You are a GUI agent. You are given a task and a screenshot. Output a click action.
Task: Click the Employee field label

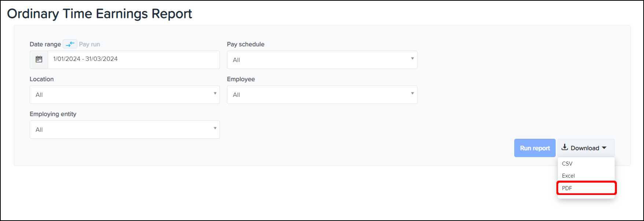[x=241, y=79]
